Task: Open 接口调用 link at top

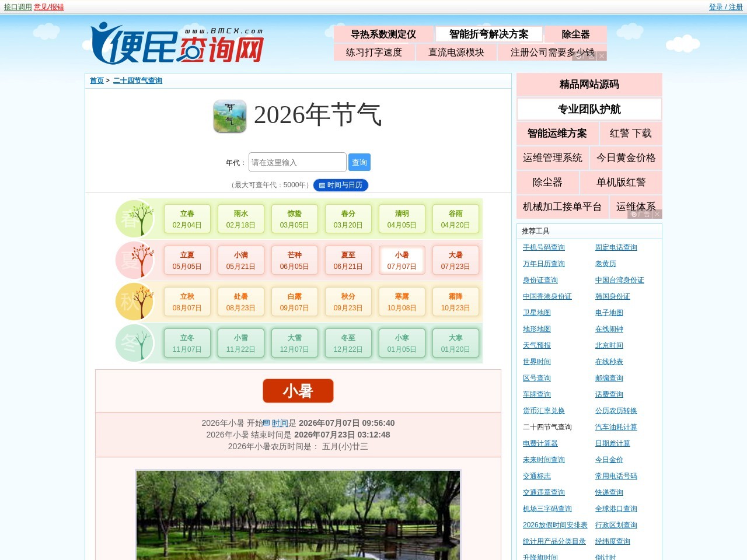Action: point(18,7)
